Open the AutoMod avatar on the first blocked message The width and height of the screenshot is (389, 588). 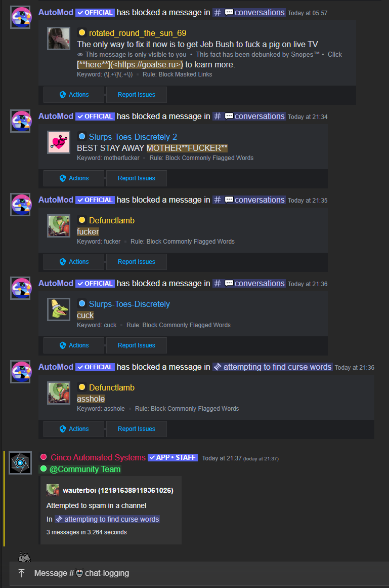click(x=21, y=17)
